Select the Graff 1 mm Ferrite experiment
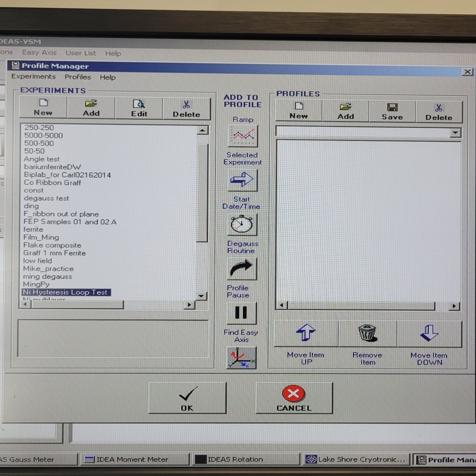The image size is (476, 476). [x=54, y=253]
